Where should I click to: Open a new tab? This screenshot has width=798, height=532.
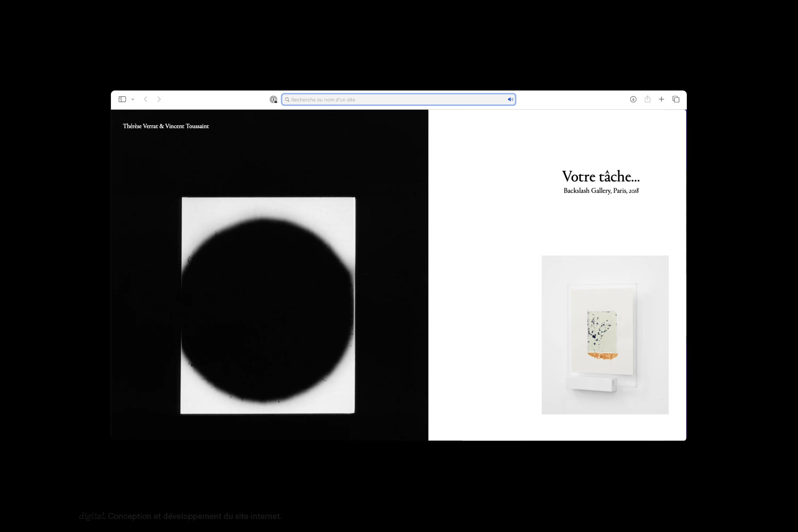point(661,99)
